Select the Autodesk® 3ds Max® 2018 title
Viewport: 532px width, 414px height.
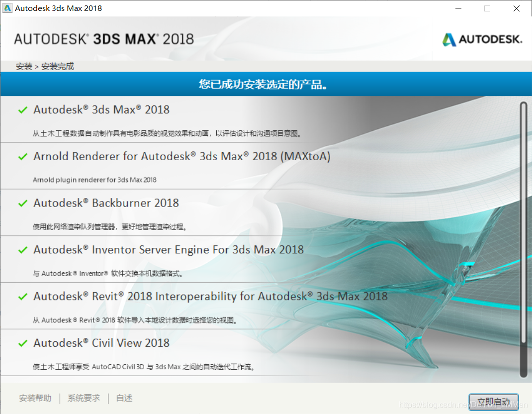[101, 109]
